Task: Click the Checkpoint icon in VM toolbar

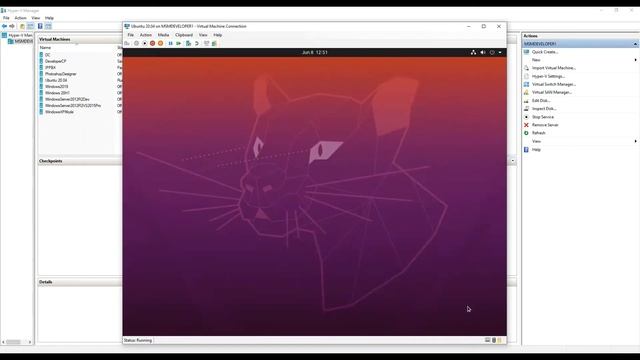Action: (x=188, y=43)
